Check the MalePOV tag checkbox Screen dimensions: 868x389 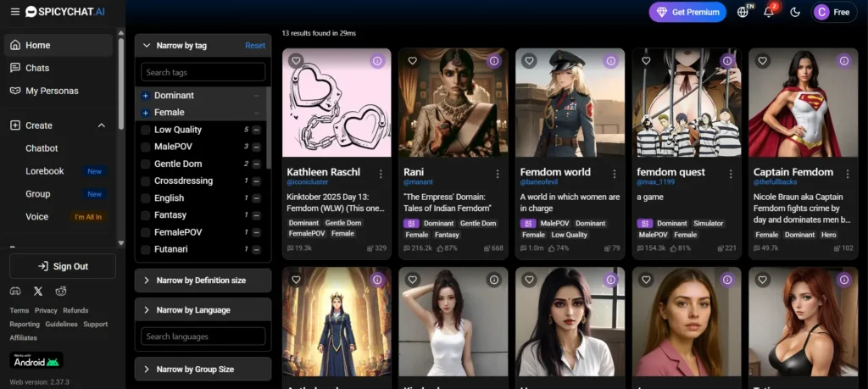(x=146, y=147)
